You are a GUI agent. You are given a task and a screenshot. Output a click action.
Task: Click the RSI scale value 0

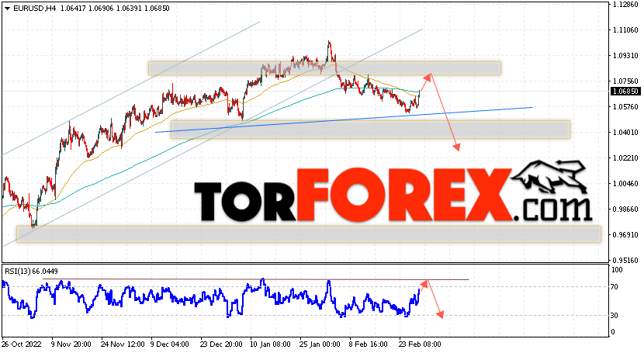point(613,331)
